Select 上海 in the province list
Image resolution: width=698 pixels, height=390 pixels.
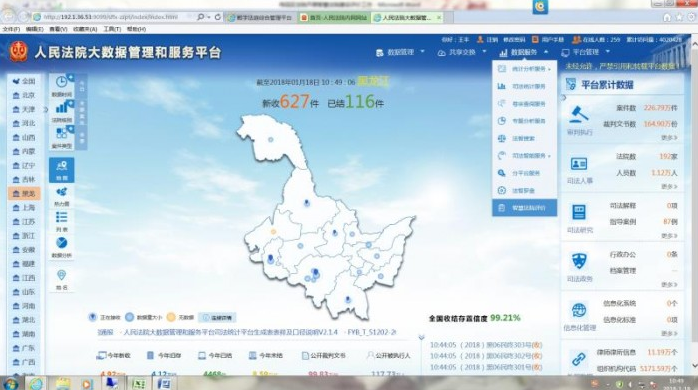coord(24,207)
